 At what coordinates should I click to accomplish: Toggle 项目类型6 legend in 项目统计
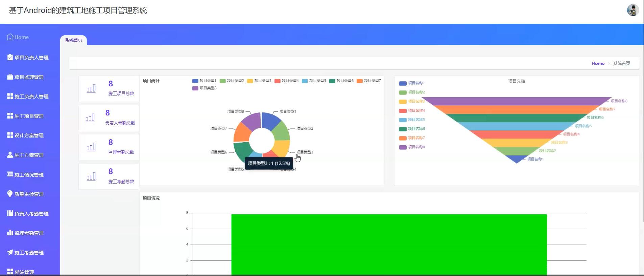coord(341,81)
